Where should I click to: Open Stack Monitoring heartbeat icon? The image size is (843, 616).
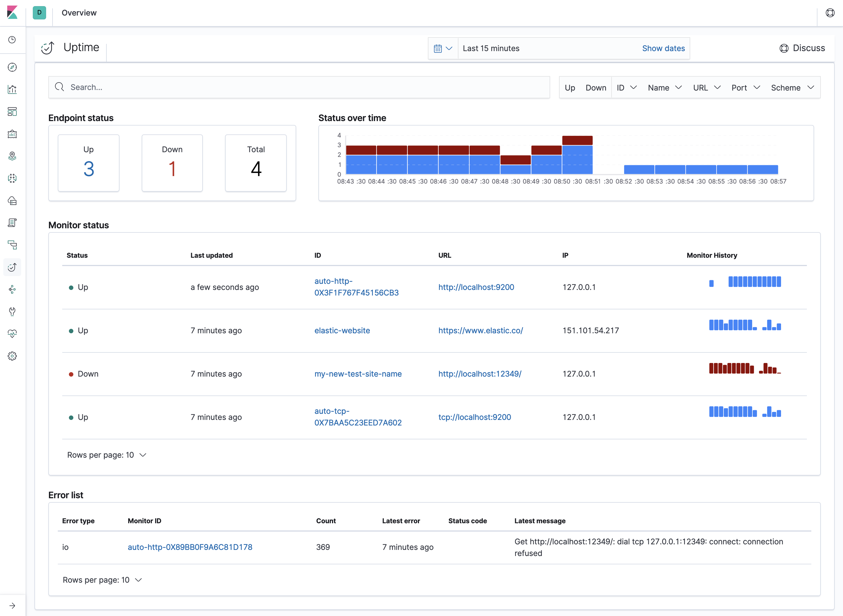pyautogui.click(x=12, y=333)
